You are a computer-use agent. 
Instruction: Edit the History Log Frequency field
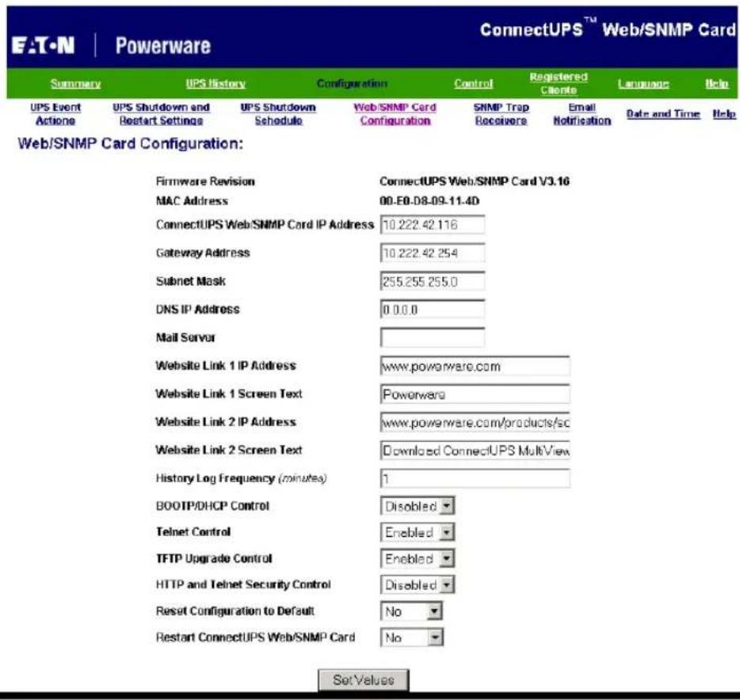(x=475, y=478)
